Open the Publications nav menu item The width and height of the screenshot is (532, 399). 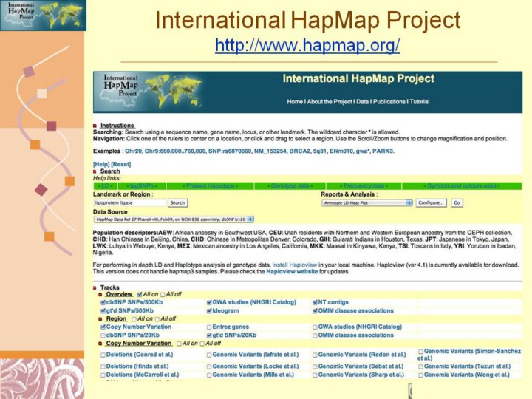pos(389,101)
